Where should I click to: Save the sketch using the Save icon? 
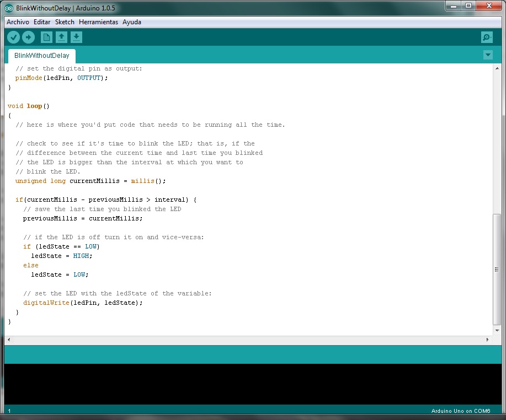76,37
